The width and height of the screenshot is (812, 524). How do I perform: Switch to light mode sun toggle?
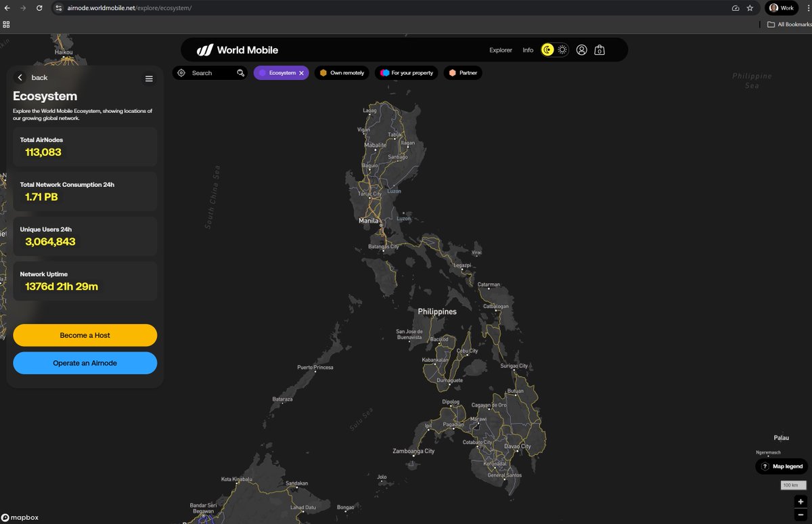pos(562,50)
